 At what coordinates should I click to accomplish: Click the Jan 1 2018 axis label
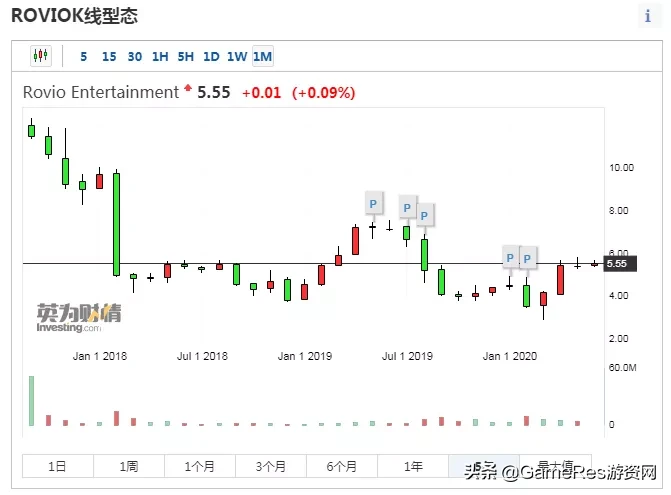tap(100, 356)
